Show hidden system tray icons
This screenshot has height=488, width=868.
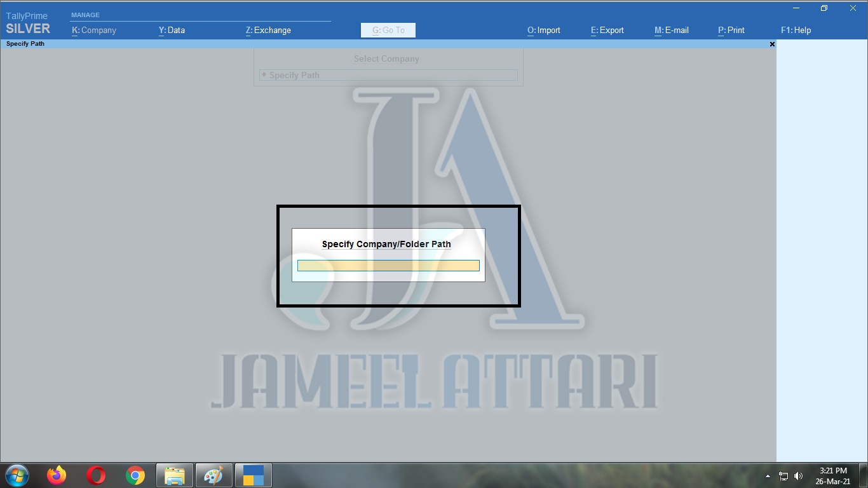coord(768,476)
